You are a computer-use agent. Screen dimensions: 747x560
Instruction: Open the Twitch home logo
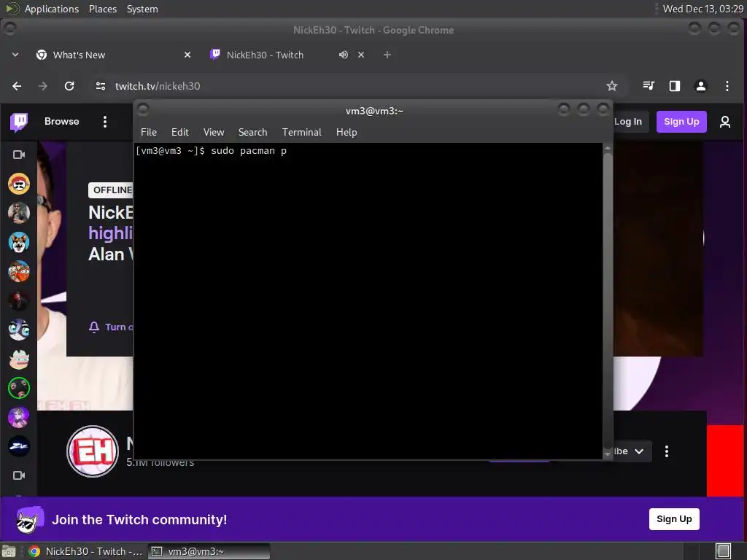coord(19,122)
